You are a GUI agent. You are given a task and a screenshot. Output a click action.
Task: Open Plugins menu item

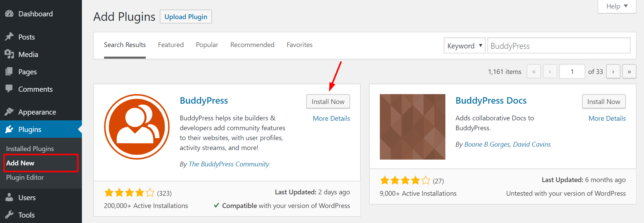click(x=41, y=129)
